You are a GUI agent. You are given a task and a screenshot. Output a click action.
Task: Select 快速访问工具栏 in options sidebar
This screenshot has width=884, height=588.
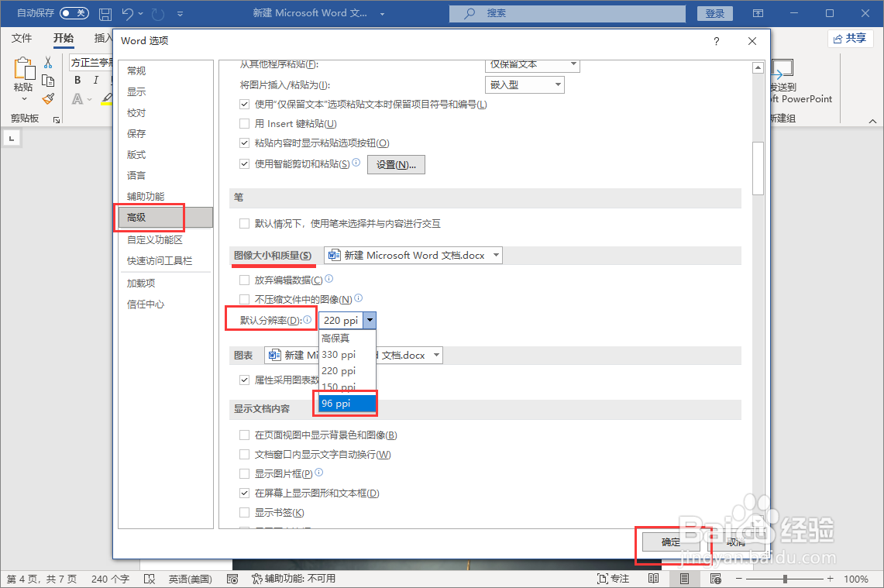[165, 260]
